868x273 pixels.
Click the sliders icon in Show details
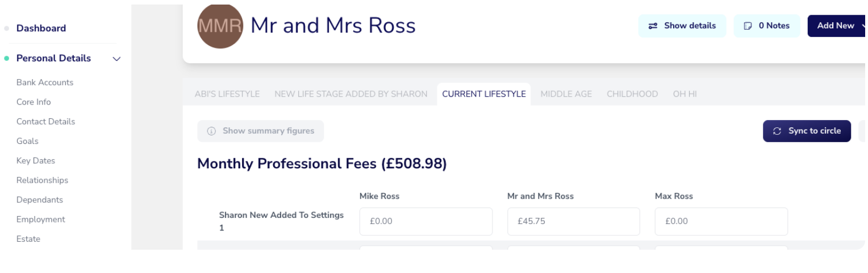[x=653, y=26]
